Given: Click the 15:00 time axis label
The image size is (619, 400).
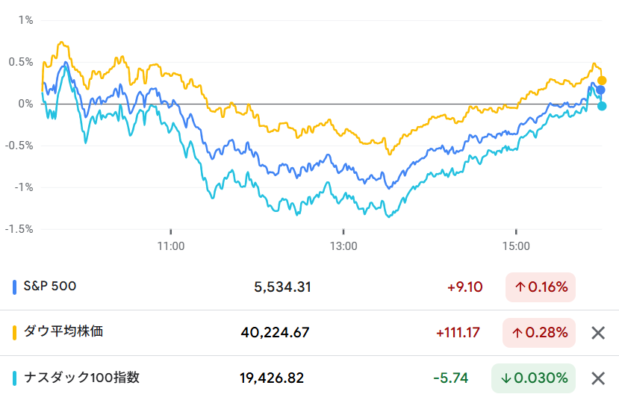Looking at the screenshot, I should pos(515,245).
